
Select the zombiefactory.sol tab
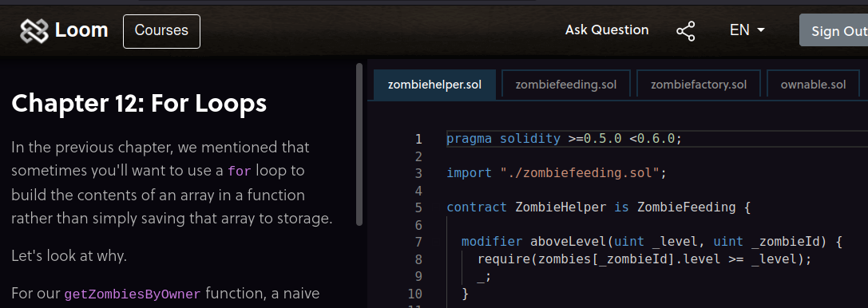pyautogui.click(x=699, y=85)
